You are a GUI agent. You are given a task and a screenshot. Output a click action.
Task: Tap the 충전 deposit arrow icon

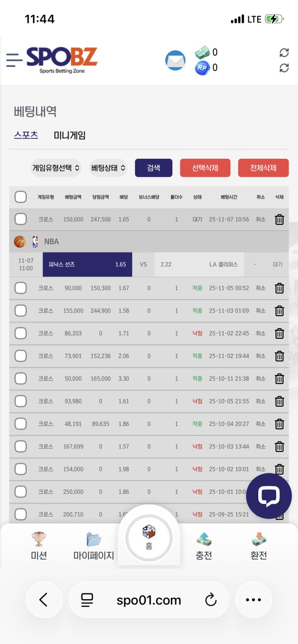tap(204, 538)
